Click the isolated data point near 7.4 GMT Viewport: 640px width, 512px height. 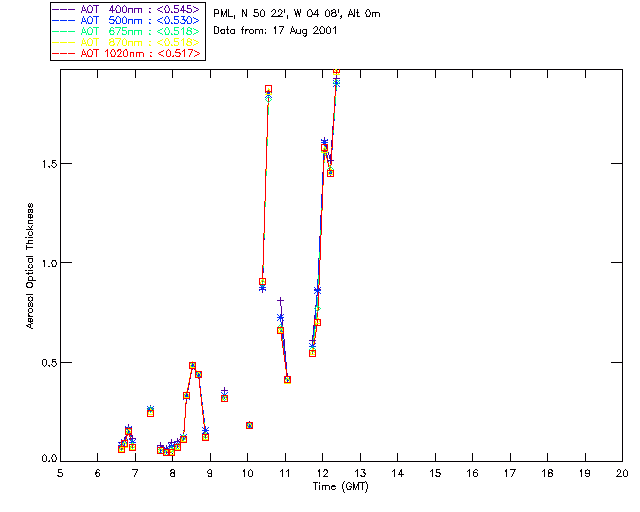150,413
